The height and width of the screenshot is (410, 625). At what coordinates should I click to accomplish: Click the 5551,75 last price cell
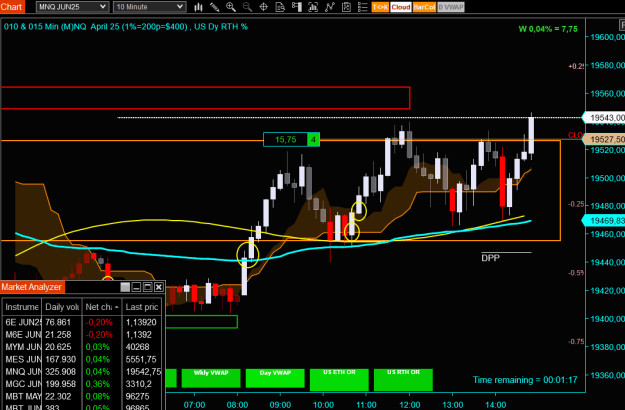pyautogui.click(x=141, y=359)
